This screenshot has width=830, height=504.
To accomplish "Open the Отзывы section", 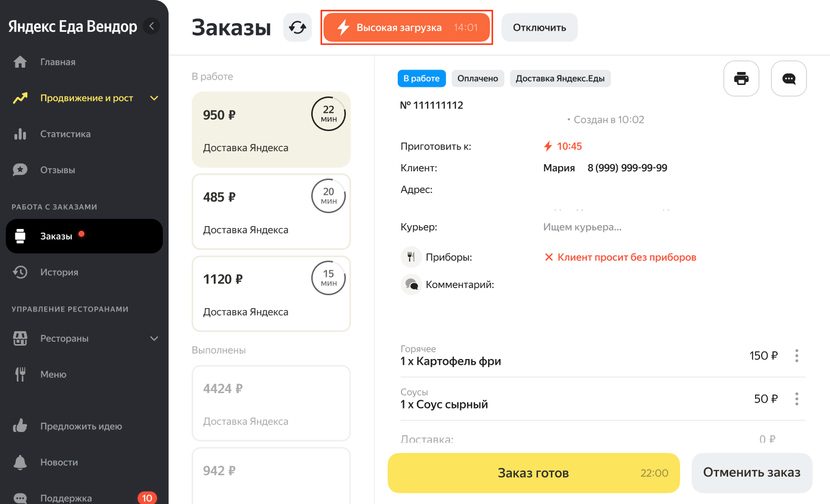I will pos(58,170).
